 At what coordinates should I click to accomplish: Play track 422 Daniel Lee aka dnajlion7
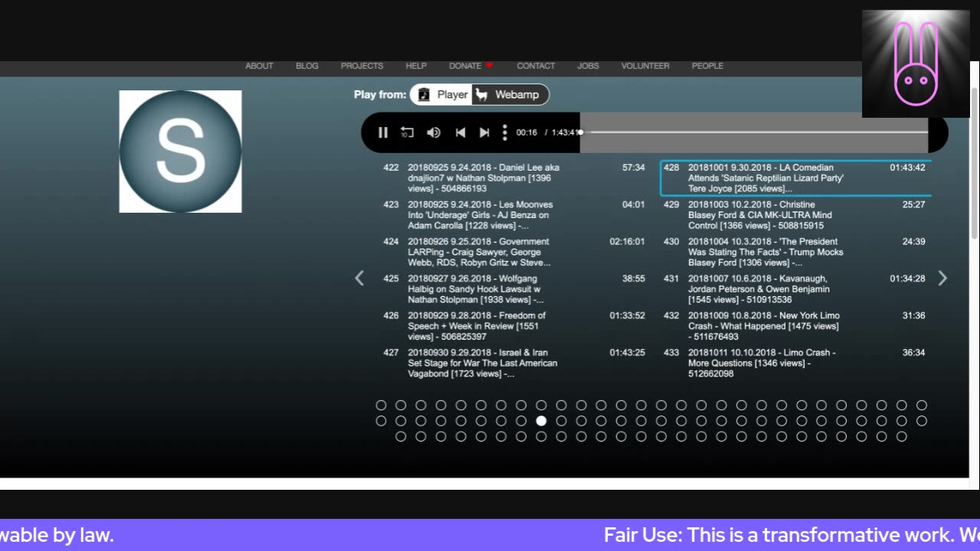(514, 178)
